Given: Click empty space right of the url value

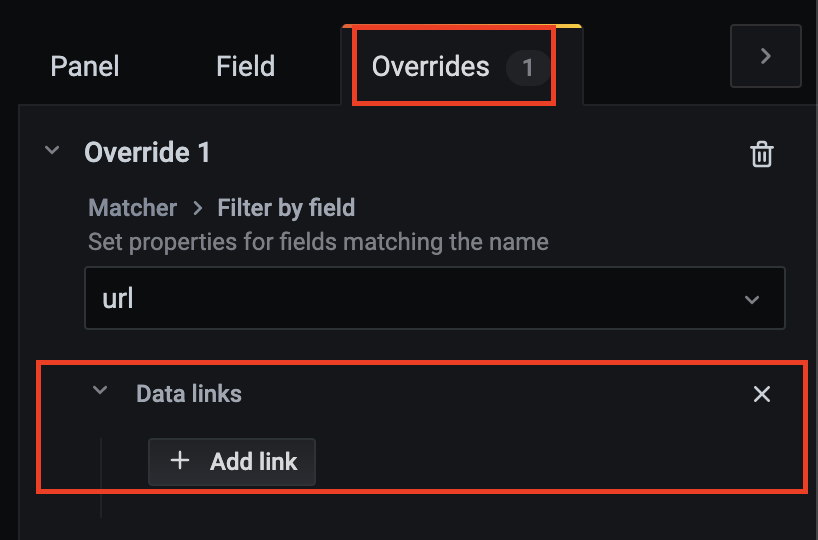Looking at the screenshot, I should tap(430, 299).
